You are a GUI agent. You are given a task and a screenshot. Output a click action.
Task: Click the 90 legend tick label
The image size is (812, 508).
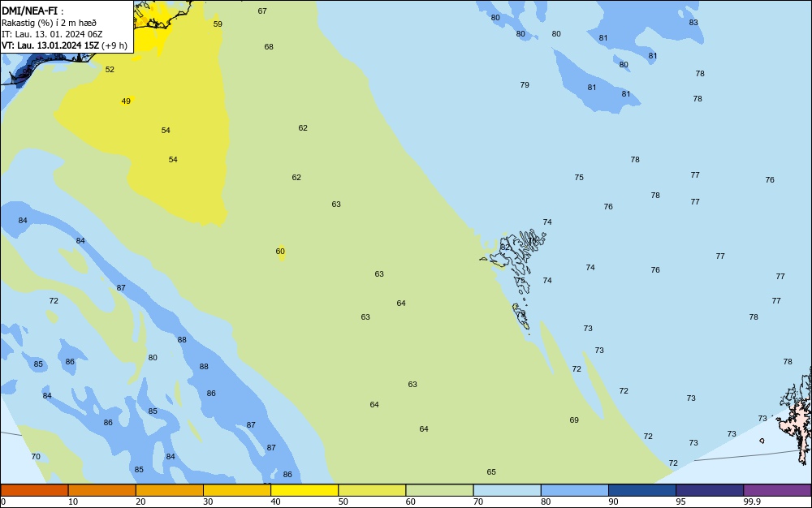[x=613, y=502]
